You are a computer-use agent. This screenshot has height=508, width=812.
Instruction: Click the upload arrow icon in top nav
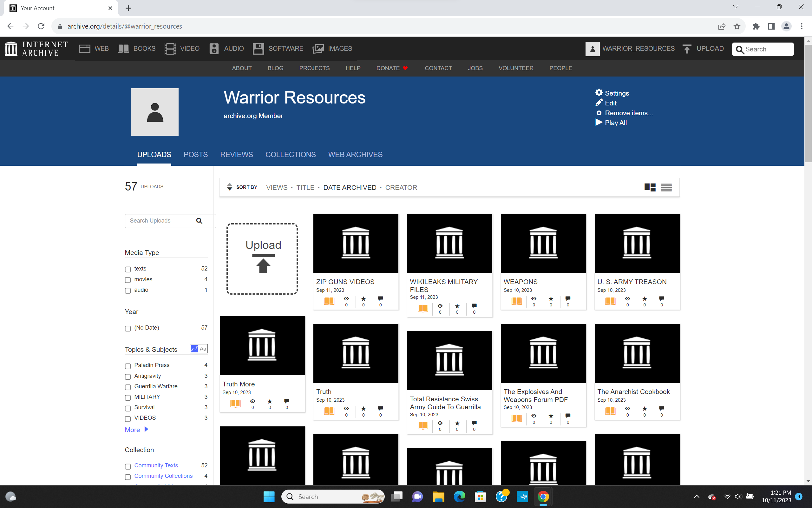(687, 49)
